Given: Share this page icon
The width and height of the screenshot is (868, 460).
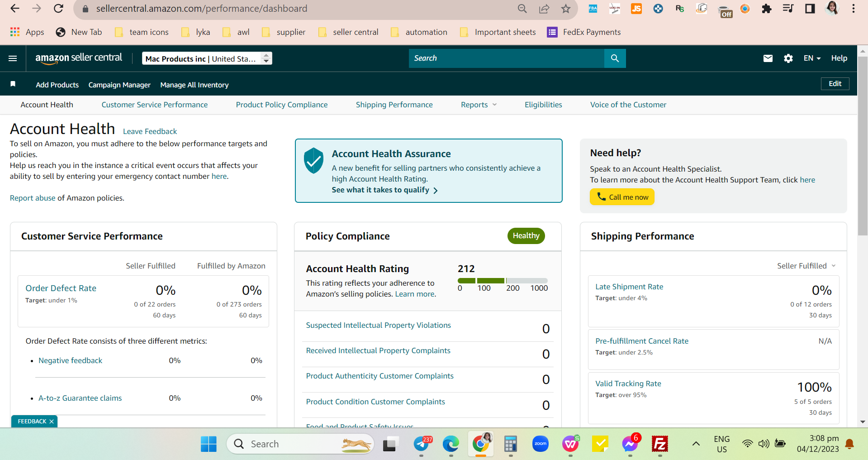Looking at the screenshot, I should point(544,9).
